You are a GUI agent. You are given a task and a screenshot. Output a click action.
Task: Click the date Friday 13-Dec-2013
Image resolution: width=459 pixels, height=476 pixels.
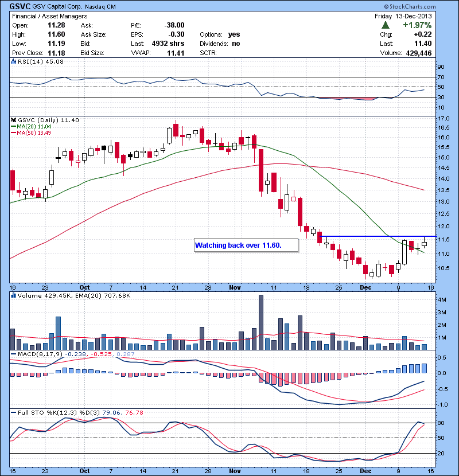point(403,16)
